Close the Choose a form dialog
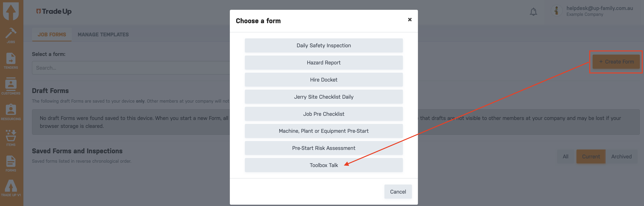The image size is (644, 206). coord(409,20)
